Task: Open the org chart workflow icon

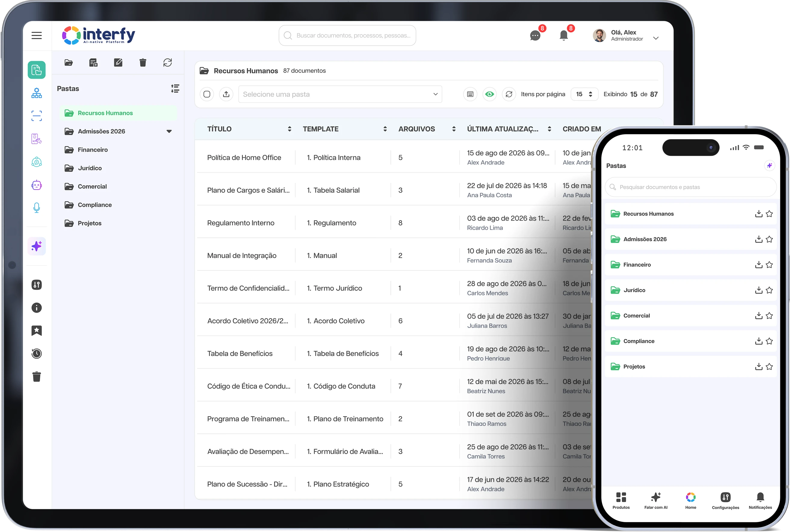Action: [37, 93]
